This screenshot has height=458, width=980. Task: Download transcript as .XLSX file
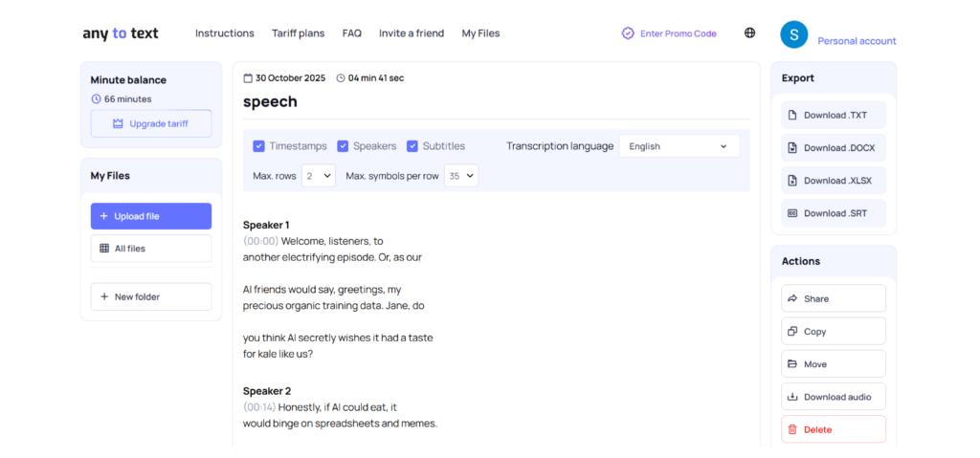(x=834, y=181)
